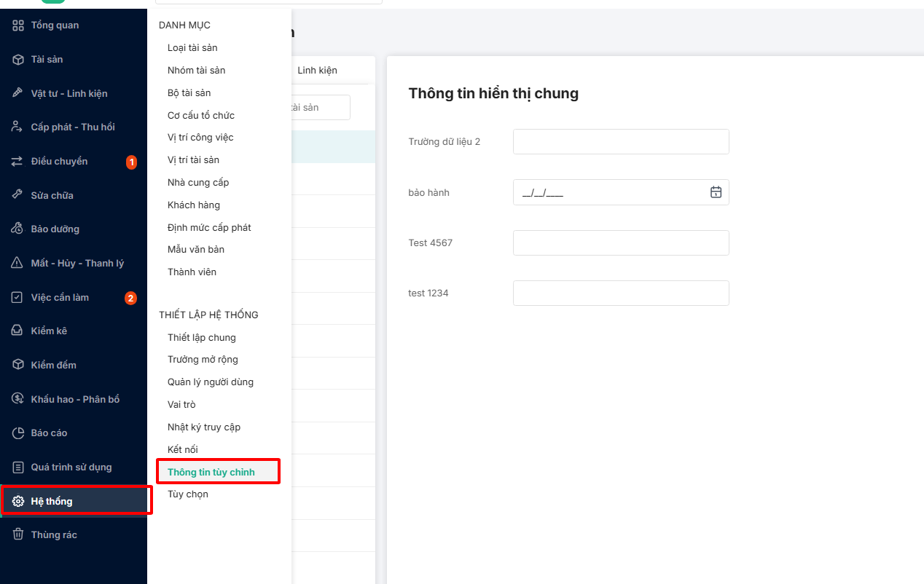Open Nhật ký truy cập menu item

tap(204, 427)
